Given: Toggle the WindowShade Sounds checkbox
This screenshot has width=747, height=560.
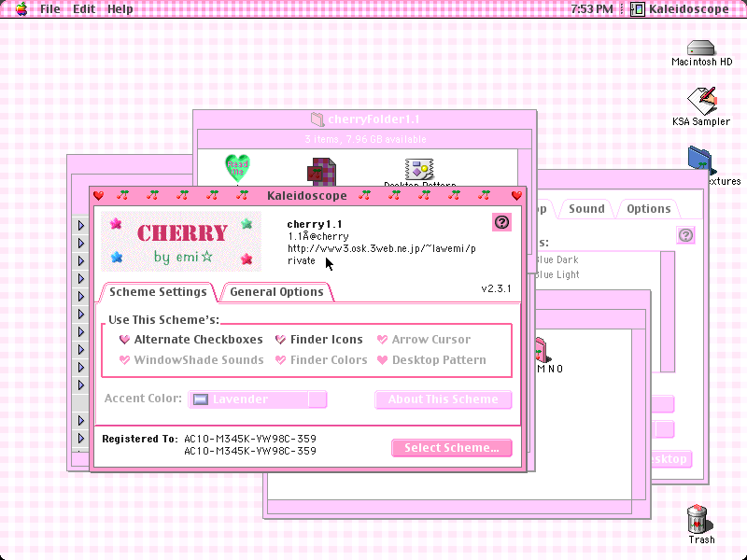Looking at the screenshot, I should point(191,360).
